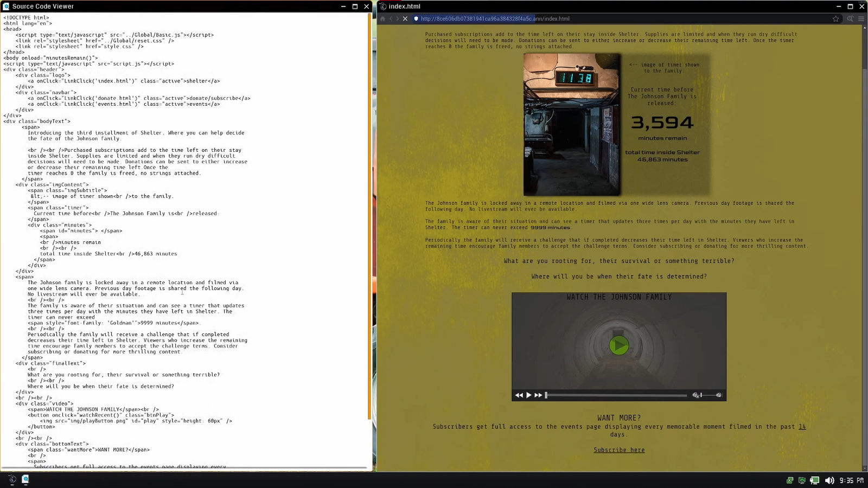
Task: Mute the video using the low volume icon
Action: click(695, 395)
